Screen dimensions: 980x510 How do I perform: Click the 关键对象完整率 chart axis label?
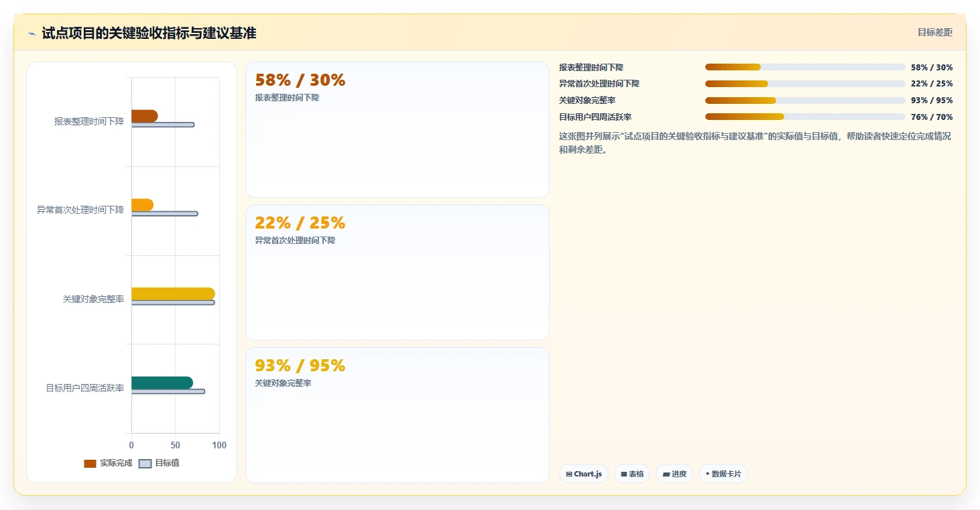click(94, 299)
